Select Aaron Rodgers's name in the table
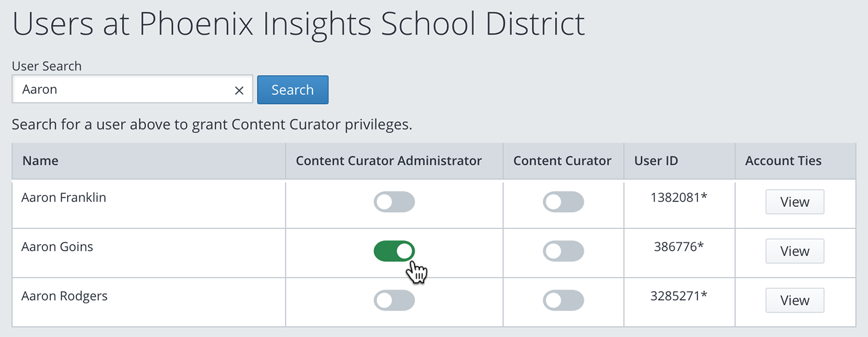The height and width of the screenshot is (337, 868). pos(64,296)
